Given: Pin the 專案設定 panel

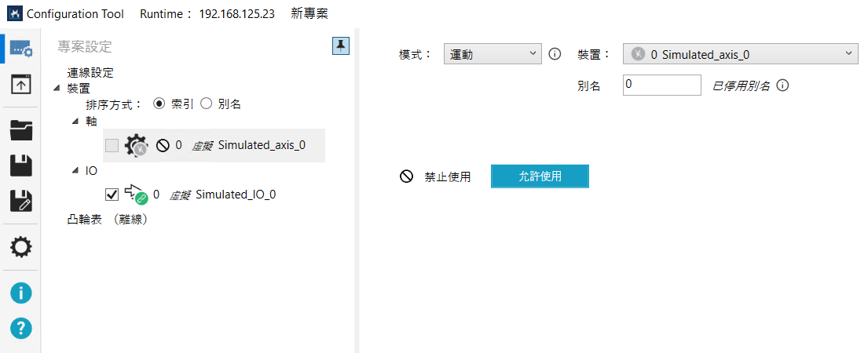Looking at the screenshot, I should tap(340, 46).
